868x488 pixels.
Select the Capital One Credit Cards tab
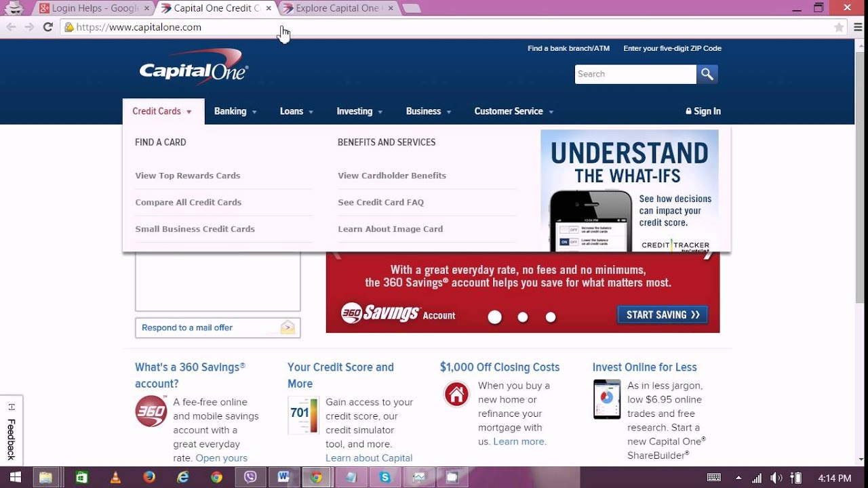click(214, 8)
